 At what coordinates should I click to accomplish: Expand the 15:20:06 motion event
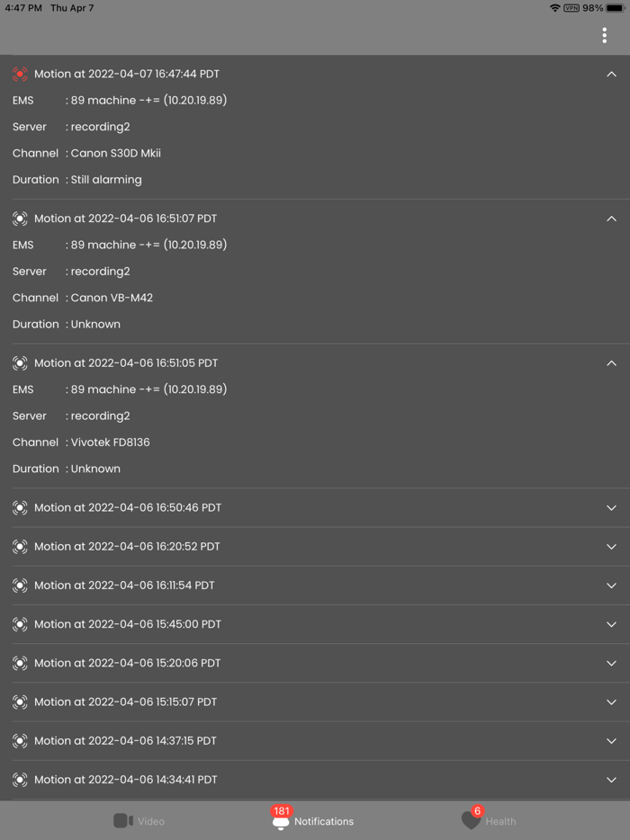pyautogui.click(x=611, y=663)
